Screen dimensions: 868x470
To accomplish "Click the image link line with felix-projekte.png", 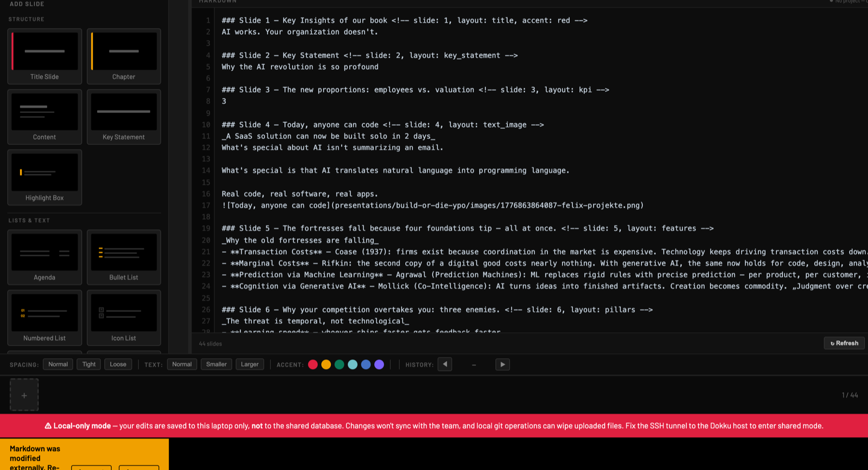I will point(432,205).
